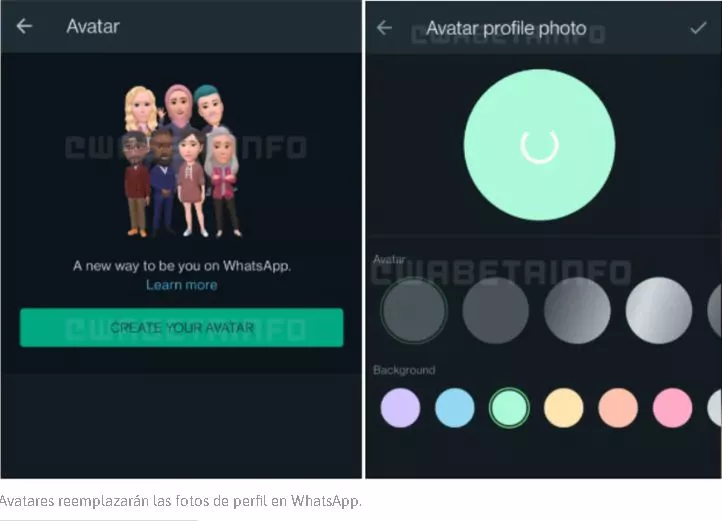This screenshot has width=722, height=521.
Task: Pick the pale yellow background color
Action: [564, 408]
